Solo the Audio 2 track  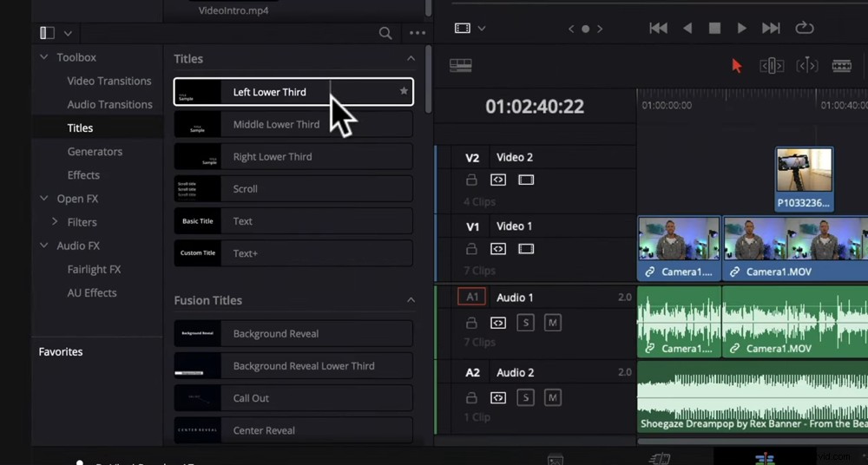525,397
